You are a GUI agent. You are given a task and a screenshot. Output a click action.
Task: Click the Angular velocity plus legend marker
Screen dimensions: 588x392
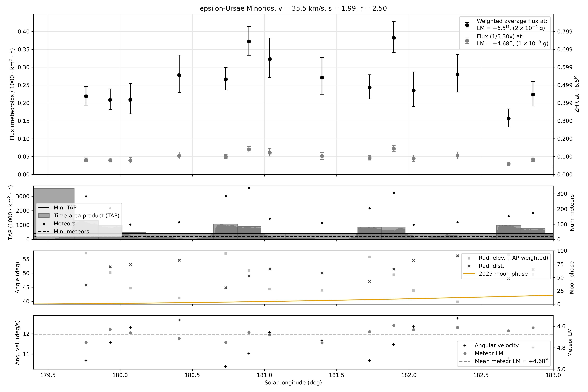pos(465,346)
